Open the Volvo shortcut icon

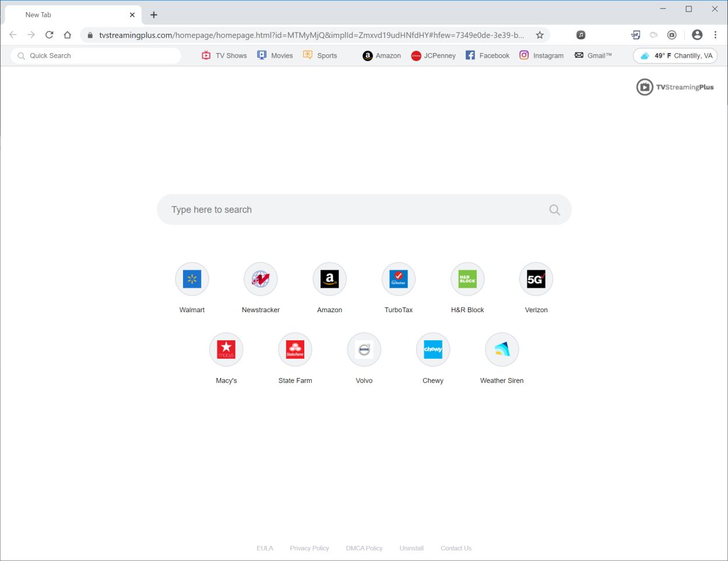364,350
